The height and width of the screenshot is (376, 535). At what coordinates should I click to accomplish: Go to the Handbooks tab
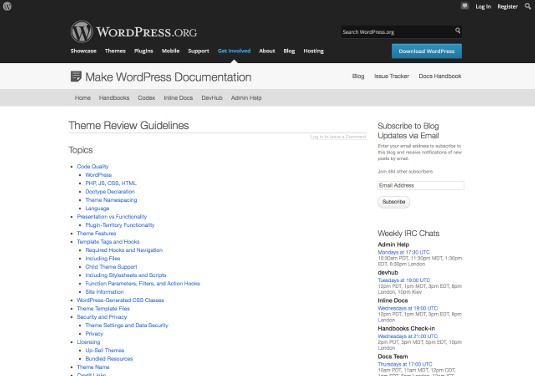[114, 98]
